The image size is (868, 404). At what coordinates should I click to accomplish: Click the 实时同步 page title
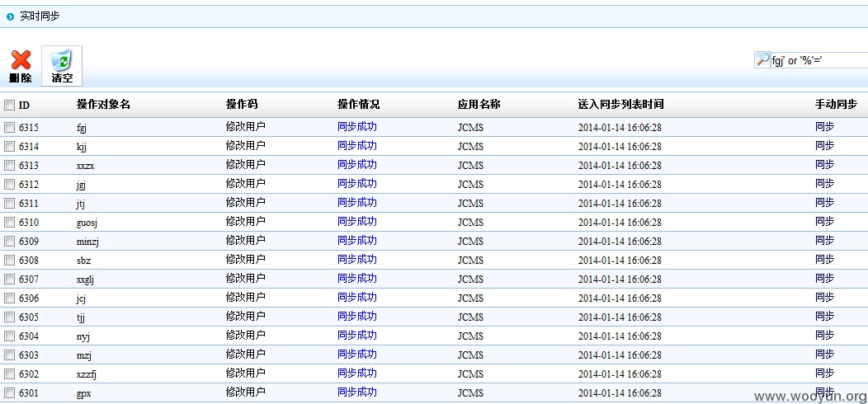click(40, 16)
